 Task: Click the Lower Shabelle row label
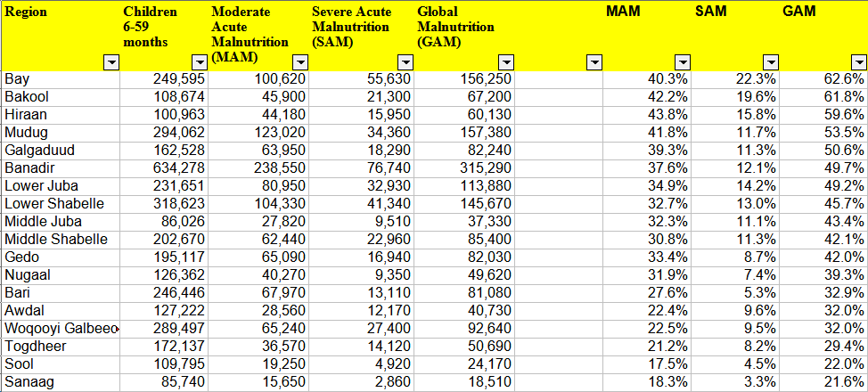point(59,204)
